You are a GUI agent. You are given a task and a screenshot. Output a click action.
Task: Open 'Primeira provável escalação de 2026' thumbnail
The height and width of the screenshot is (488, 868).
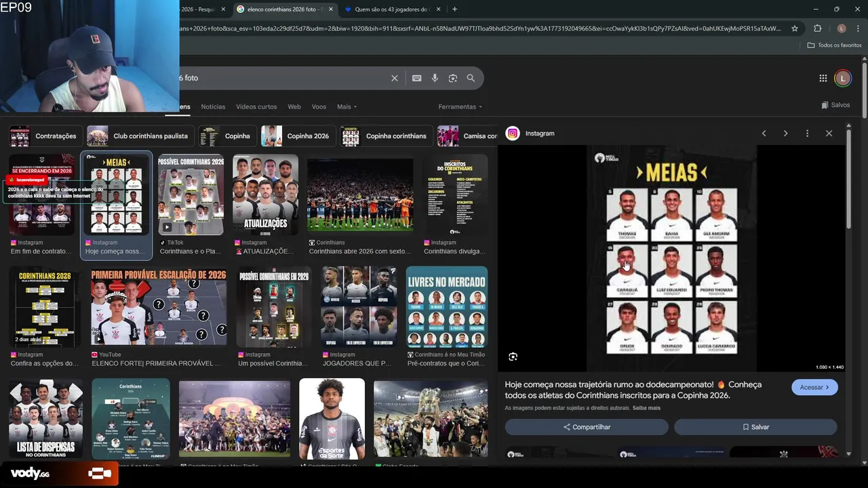pyautogui.click(x=159, y=307)
